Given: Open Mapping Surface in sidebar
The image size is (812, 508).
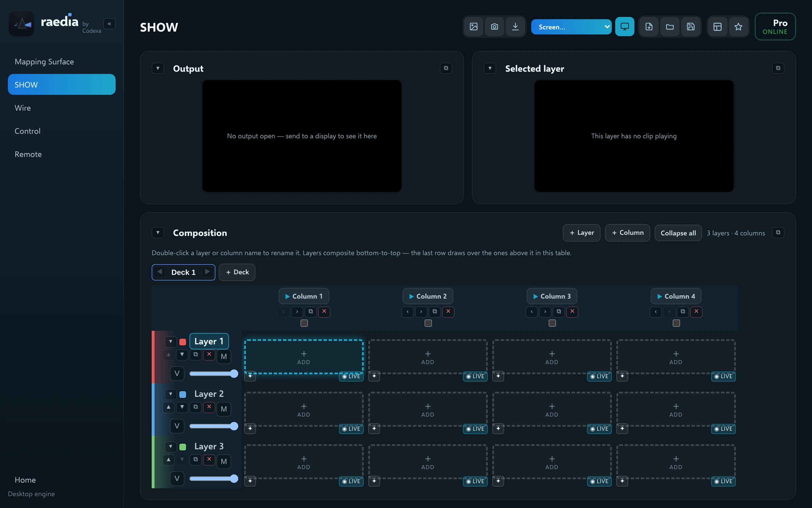Looking at the screenshot, I should [x=62, y=62].
